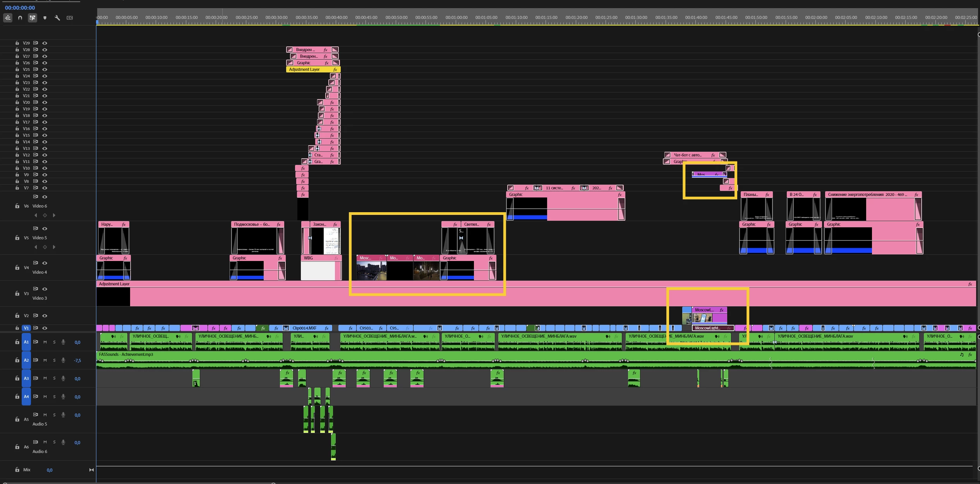Add keyframe diamond on Video 6
This screenshot has width=980, height=484.
(45, 215)
